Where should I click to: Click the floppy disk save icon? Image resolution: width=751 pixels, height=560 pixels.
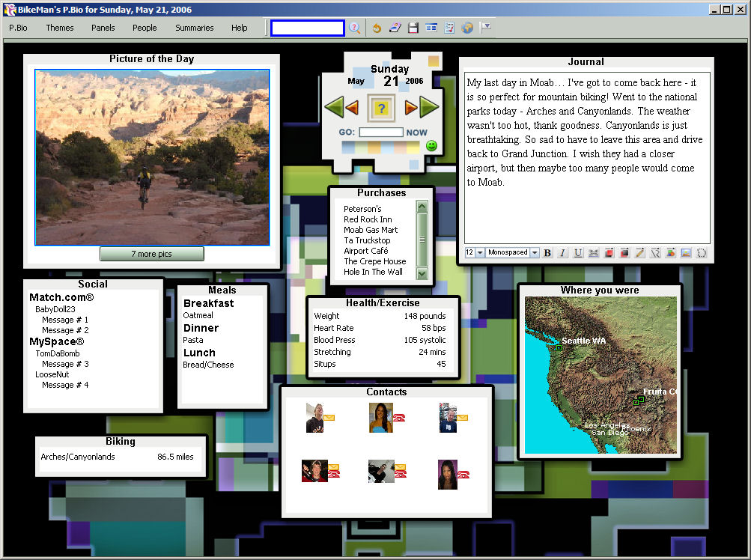[413, 28]
